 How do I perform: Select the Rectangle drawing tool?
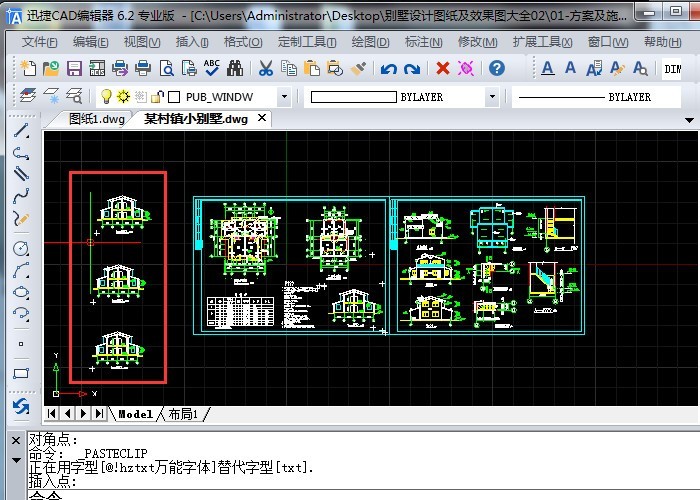pyautogui.click(x=21, y=373)
